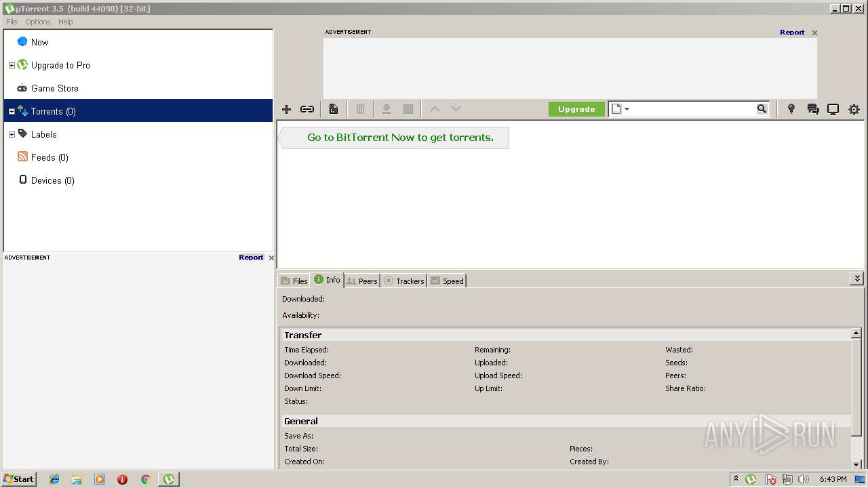Switch to the Speed tab
Screen dimensions: 868x488
click(447, 281)
